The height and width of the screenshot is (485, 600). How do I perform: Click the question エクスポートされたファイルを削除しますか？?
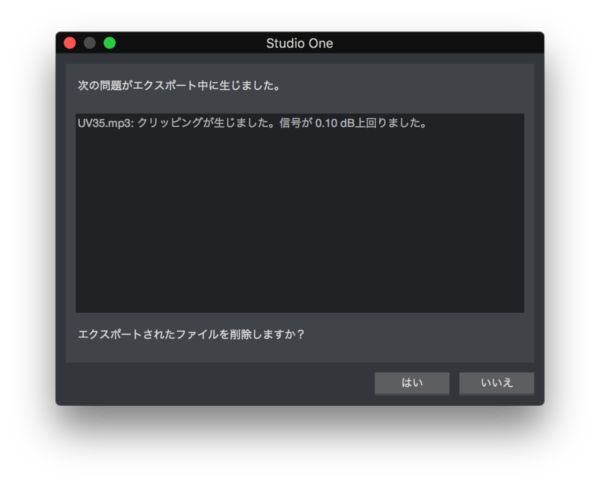[x=191, y=335]
